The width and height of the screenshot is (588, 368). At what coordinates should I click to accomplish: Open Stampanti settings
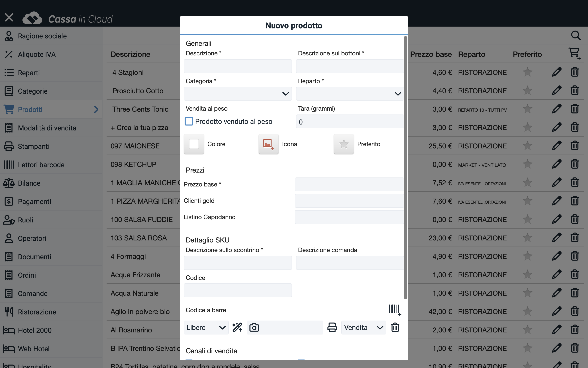pos(51,146)
